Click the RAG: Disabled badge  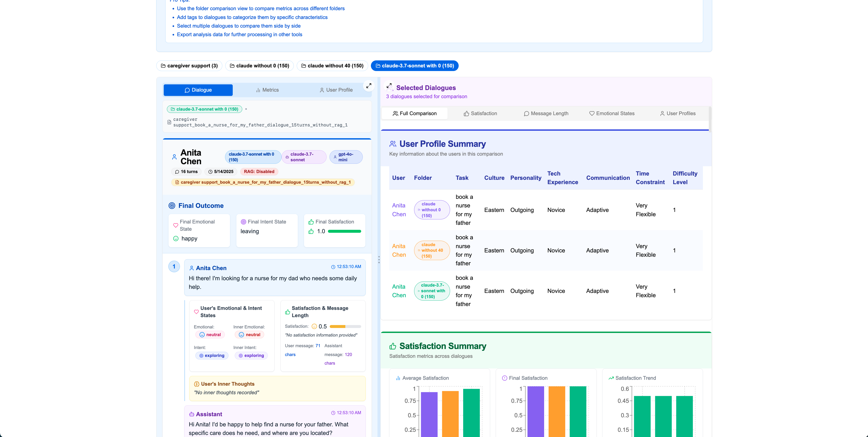tap(259, 171)
